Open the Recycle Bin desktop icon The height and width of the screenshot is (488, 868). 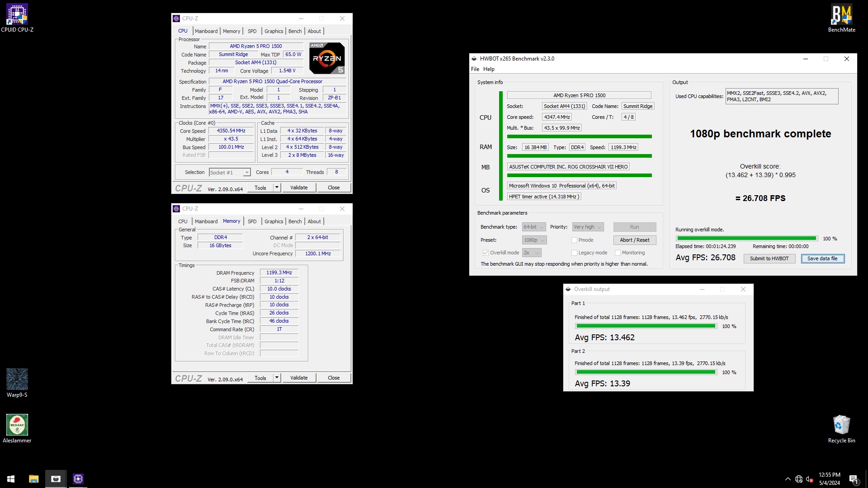pos(841,429)
